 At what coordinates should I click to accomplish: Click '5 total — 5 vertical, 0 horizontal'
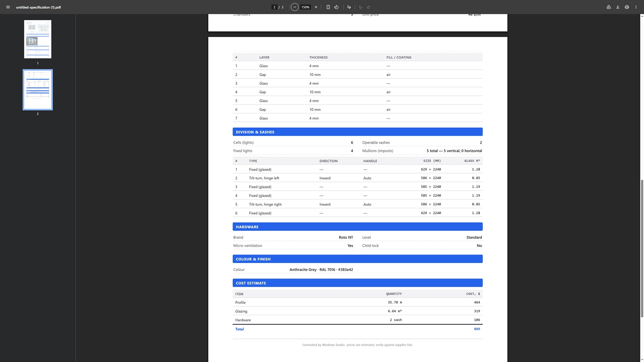(454, 151)
